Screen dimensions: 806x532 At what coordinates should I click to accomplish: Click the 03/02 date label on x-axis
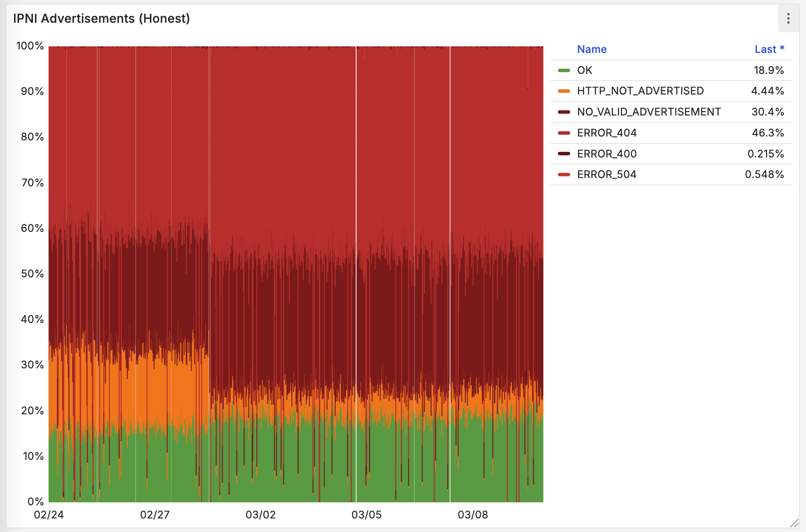[260, 515]
